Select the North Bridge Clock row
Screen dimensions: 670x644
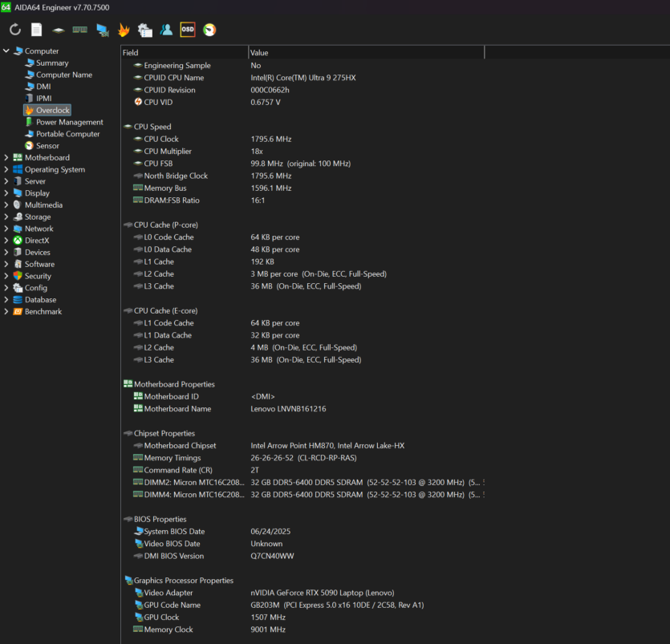pos(303,176)
